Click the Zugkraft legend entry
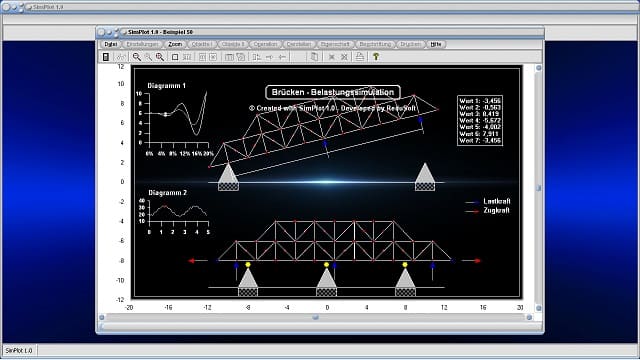Screen dimensions: 640x360 [x=488, y=211]
